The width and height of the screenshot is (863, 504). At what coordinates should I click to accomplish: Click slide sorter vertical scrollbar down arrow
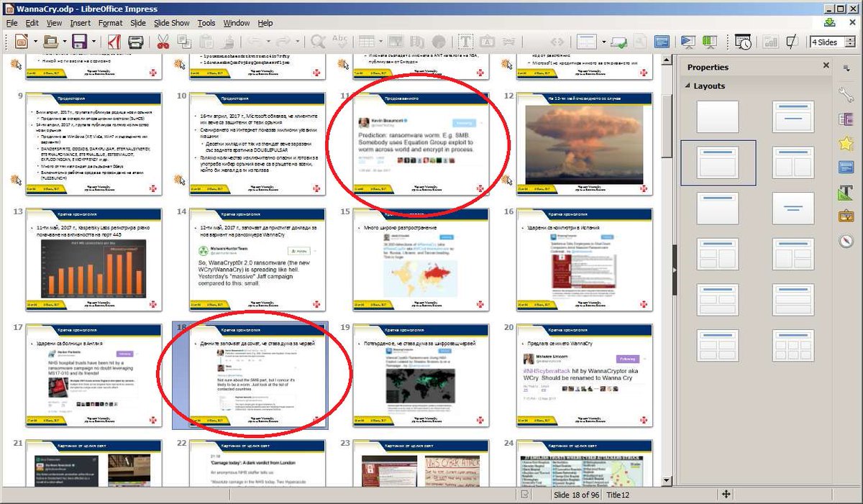tap(667, 481)
